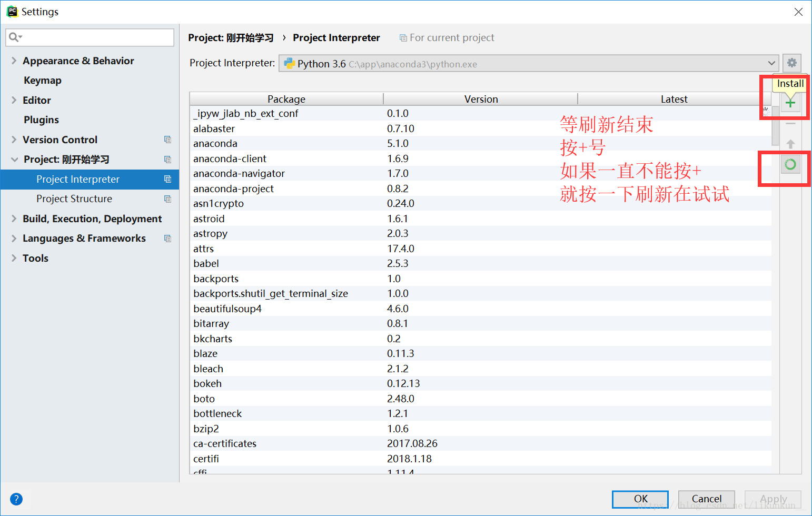Click Project: 刚开始学习 breadcrumb
Screen dimensions: 812x516
tap(231, 38)
